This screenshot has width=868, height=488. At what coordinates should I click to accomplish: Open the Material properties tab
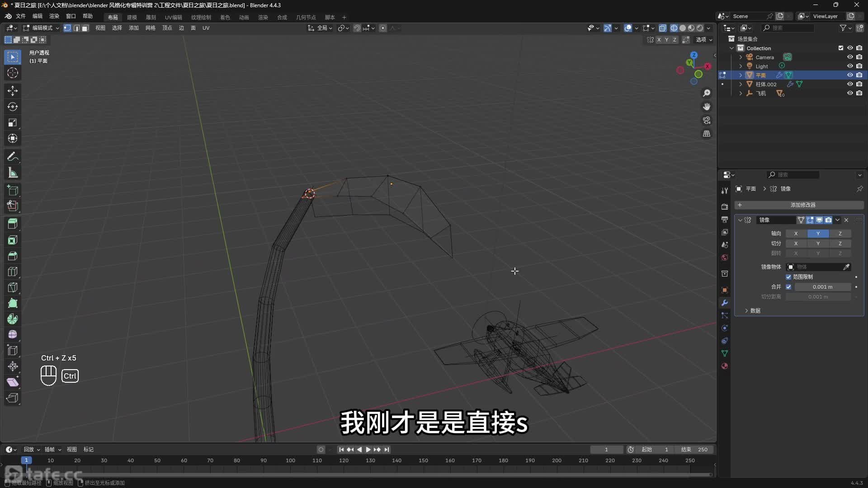(725, 366)
